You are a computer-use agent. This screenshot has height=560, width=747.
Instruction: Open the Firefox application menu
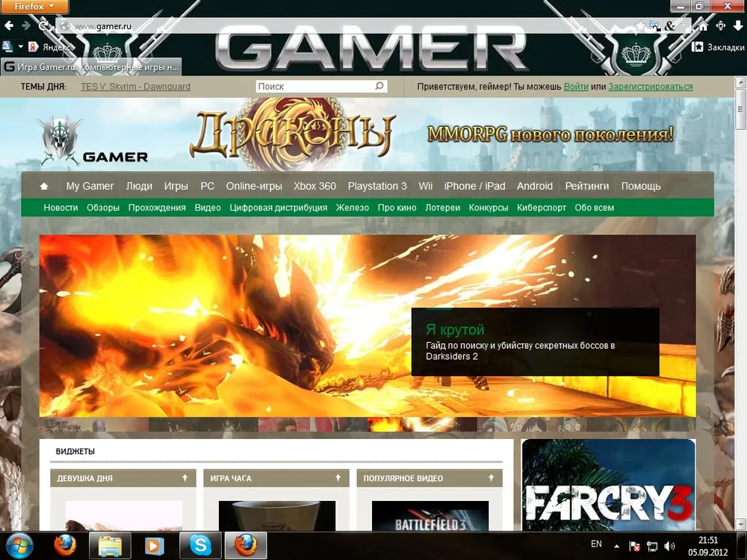34,7
